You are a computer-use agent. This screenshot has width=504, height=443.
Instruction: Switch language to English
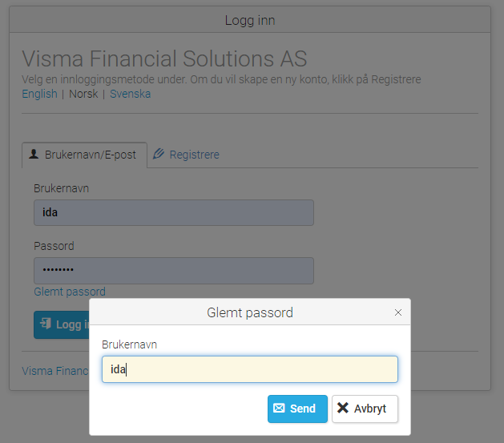point(39,94)
